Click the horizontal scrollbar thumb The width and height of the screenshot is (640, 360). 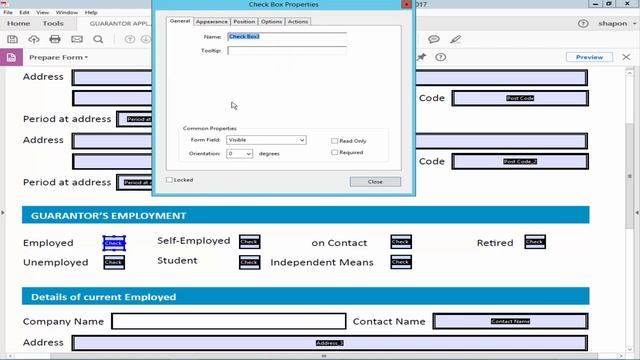(324, 356)
